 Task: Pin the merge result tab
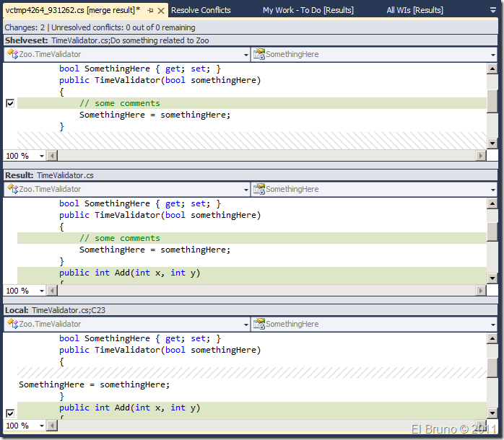click(x=150, y=10)
